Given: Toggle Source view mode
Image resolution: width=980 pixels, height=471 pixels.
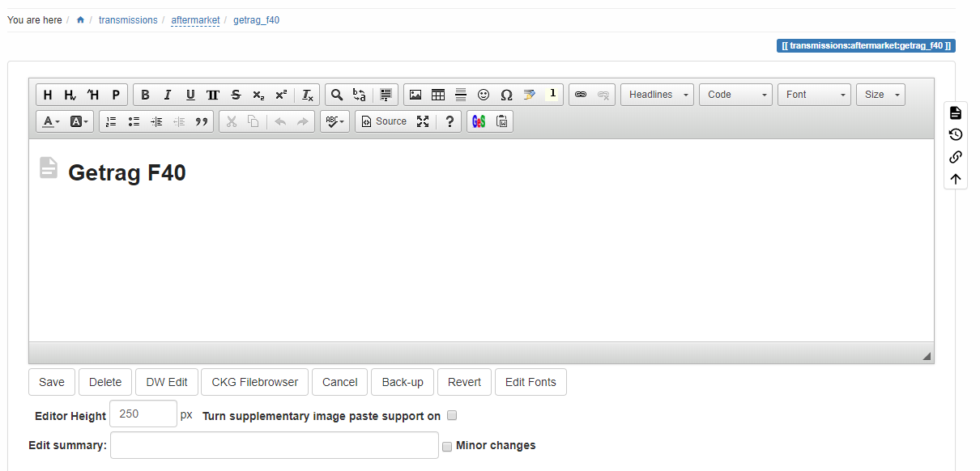Looking at the screenshot, I should [x=384, y=121].
